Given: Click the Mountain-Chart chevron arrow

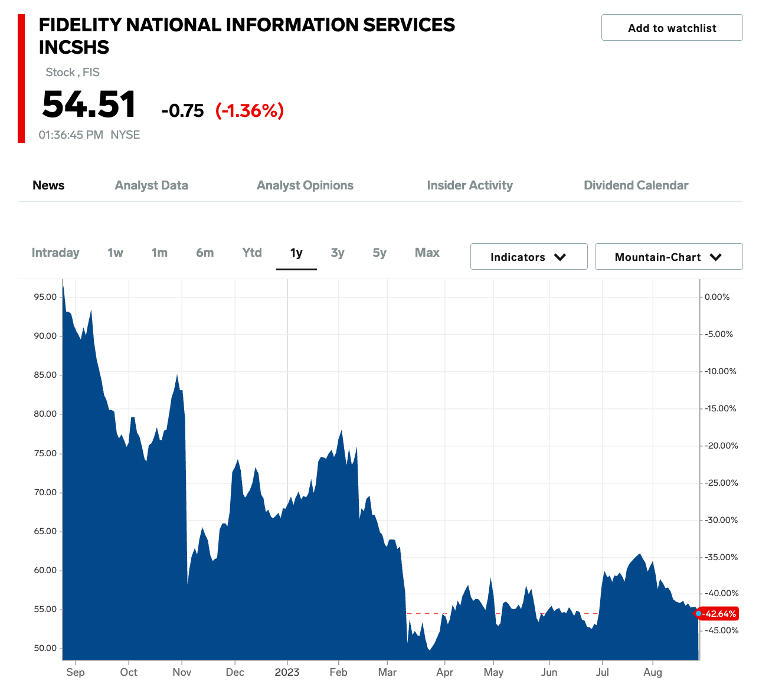Looking at the screenshot, I should pyautogui.click(x=716, y=257).
